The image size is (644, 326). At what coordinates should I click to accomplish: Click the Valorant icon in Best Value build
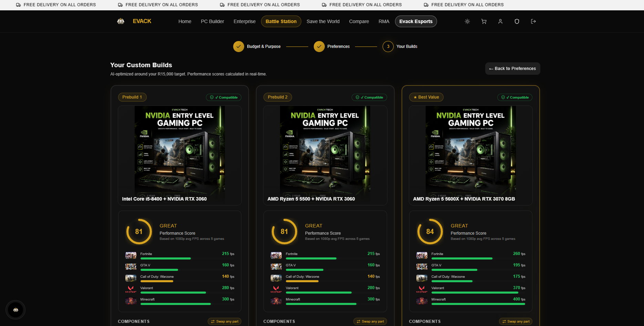pyautogui.click(x=422, y=289)
